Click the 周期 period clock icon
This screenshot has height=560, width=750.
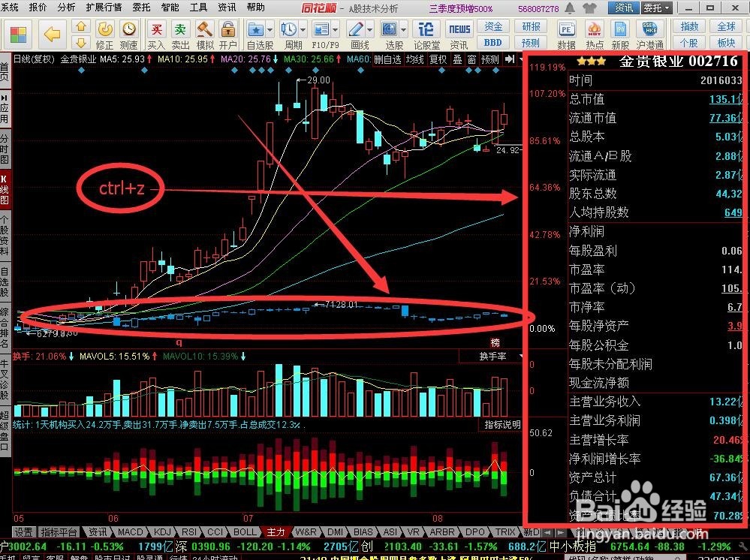[289, 29]
